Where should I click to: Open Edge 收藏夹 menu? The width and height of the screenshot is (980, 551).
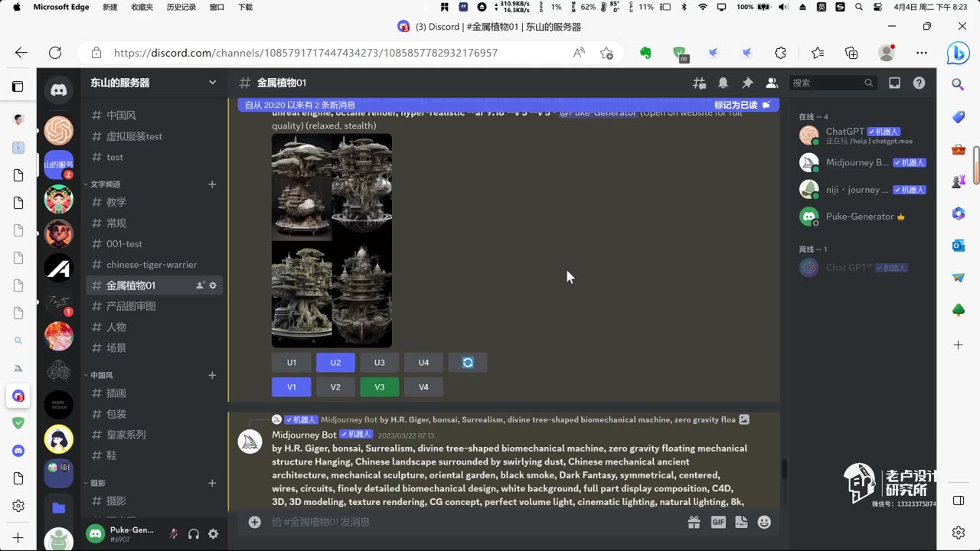tap(142, 7)
